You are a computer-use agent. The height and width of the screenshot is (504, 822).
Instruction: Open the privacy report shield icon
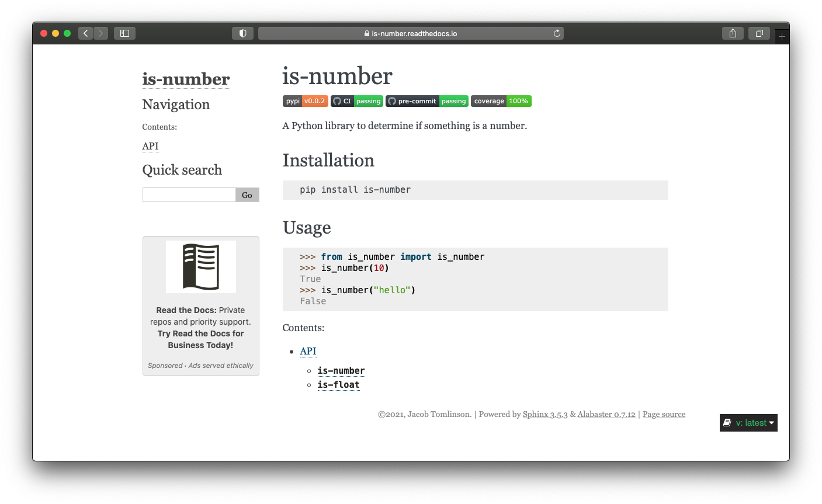click(x=242, y=33)
